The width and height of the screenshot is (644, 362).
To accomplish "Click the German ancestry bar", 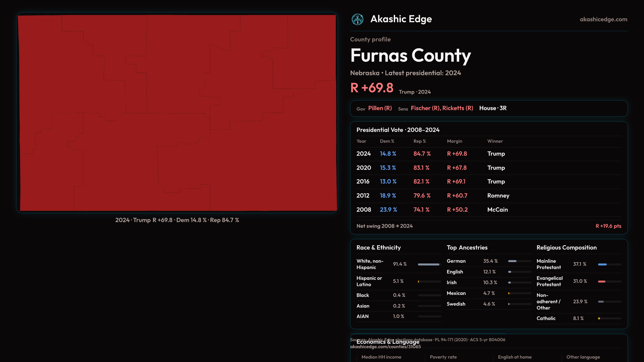I will point(512,261).
